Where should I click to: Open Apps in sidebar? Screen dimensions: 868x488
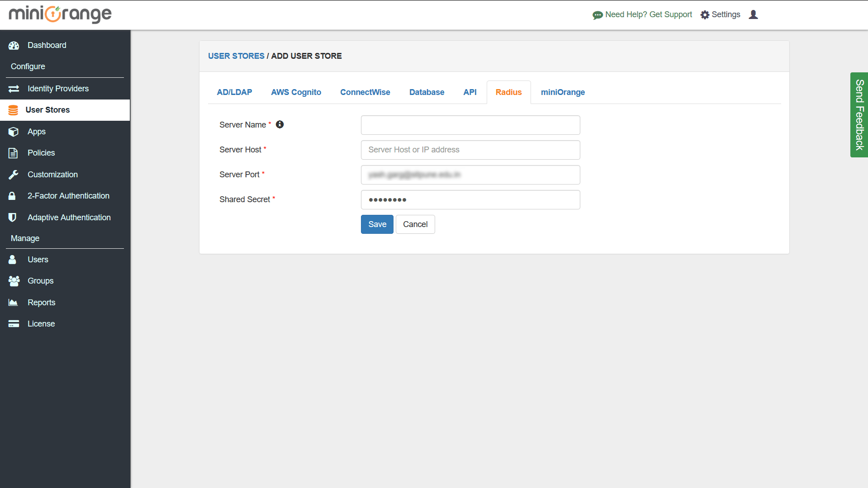pos(65,132)
